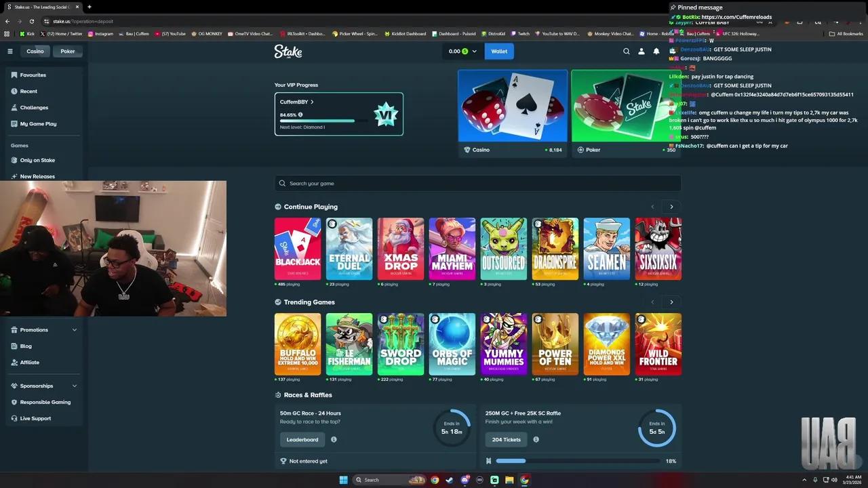Collapse the sidebar with the hamburger icon
The width and height of the screenshot is (868, 488).
tap(10, 51)
